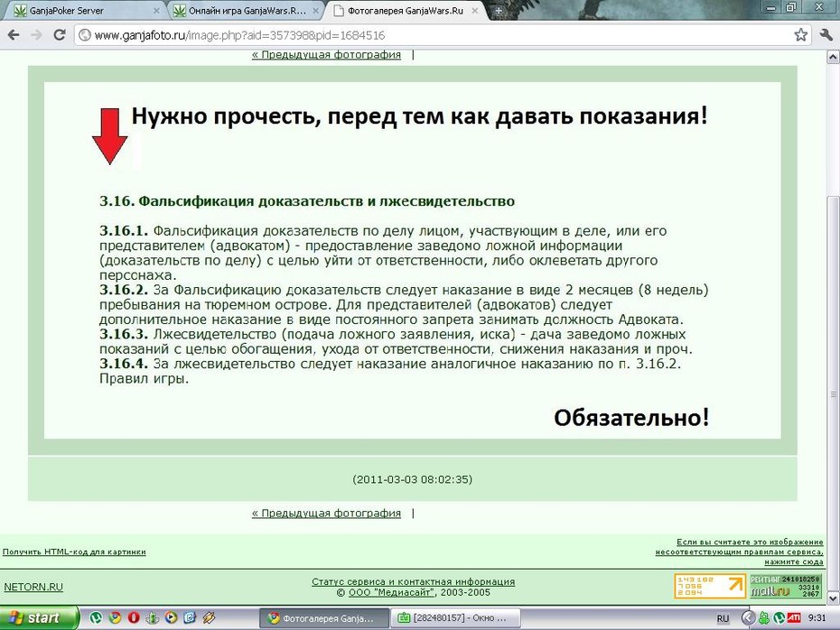This screenshot has height=630, width=840.
Task: Click the date text (2011-03-03 08:02:35)
Action: tap(413, 479)
